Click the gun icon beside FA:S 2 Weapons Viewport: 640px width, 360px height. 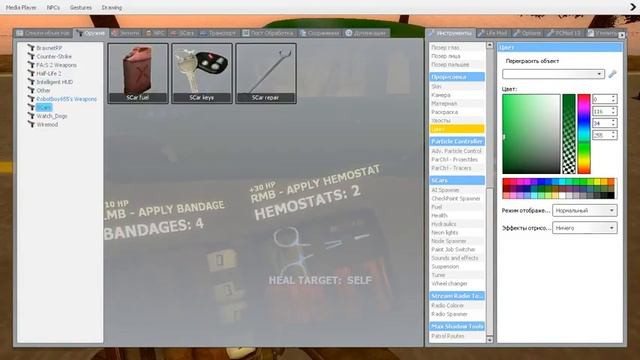[x=31, y=65]
